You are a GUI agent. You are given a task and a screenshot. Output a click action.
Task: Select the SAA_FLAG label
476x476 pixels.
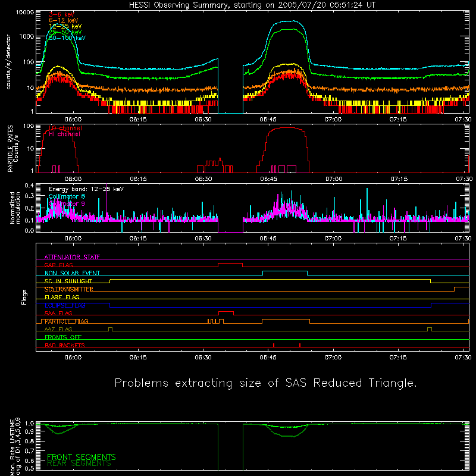pos(58,314)
